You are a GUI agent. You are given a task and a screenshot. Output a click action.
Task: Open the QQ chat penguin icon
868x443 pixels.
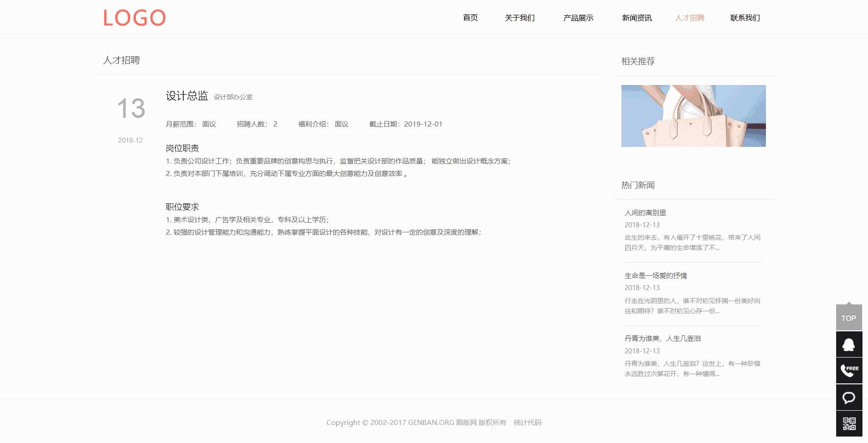(849, 344)
